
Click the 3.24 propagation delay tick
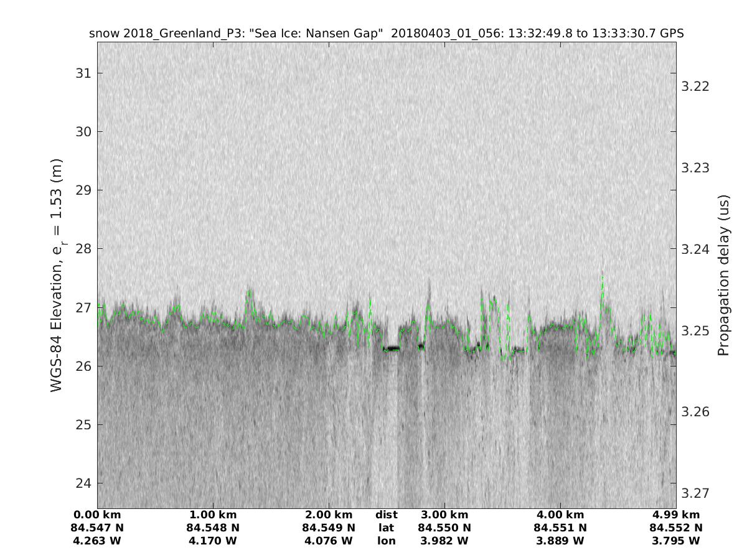coord(696,249)
